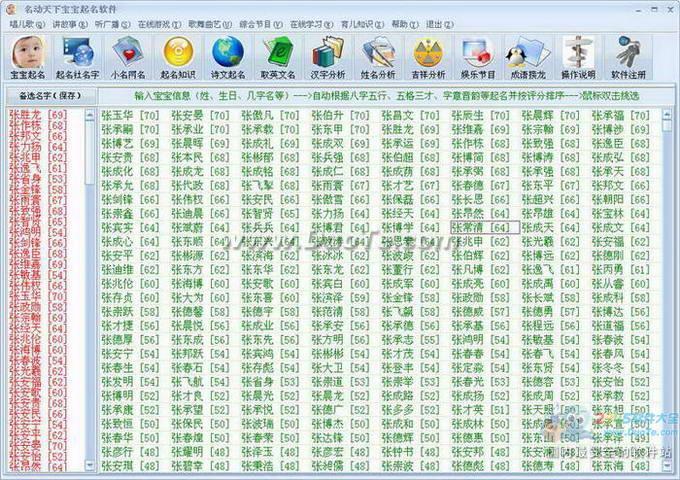Select 张伯升 [70] in the green grid
The height and width of the screenshot is (480, 680).
coord(340,115)
